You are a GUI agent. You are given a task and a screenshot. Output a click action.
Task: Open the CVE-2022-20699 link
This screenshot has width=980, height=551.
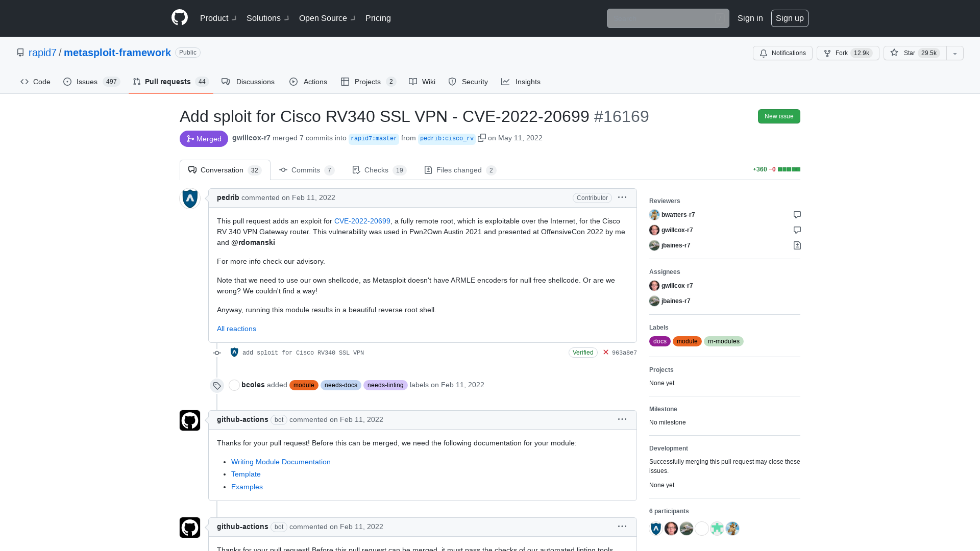[x=362, y=221]
